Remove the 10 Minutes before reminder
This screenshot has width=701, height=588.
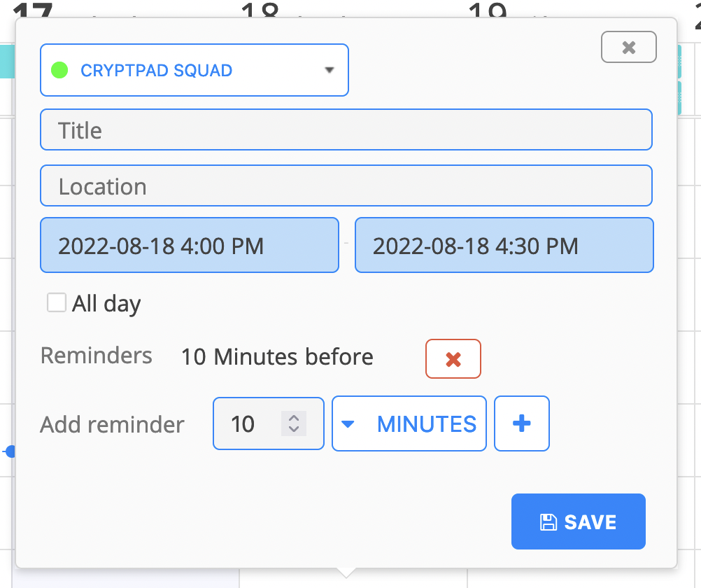click(x=453, y=358)
